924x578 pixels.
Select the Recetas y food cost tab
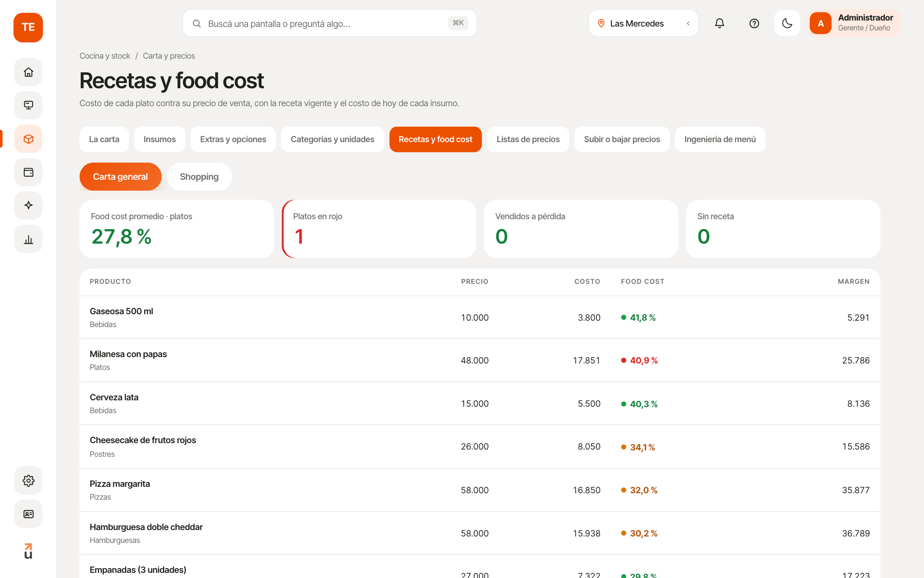coord(435,139)
